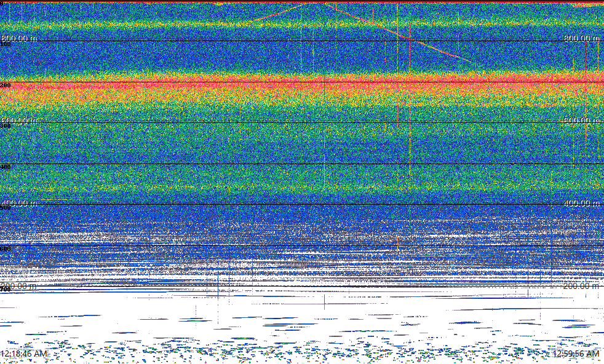Click the 12:59:56 AM end timestamp

click(x=576, y=354)
